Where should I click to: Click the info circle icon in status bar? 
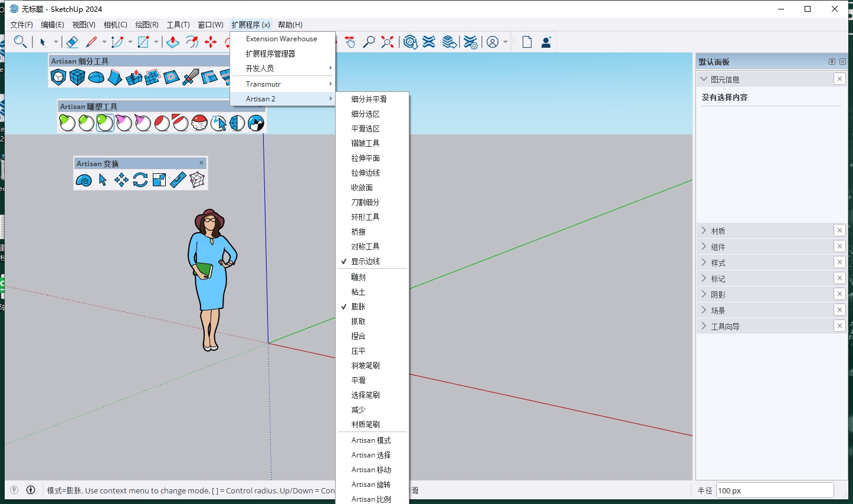click(x=31, y=490)
